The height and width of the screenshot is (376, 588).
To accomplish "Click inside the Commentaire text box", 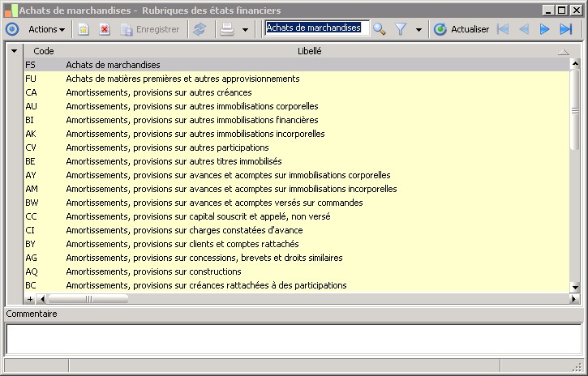I will click(x=294, y=339).
